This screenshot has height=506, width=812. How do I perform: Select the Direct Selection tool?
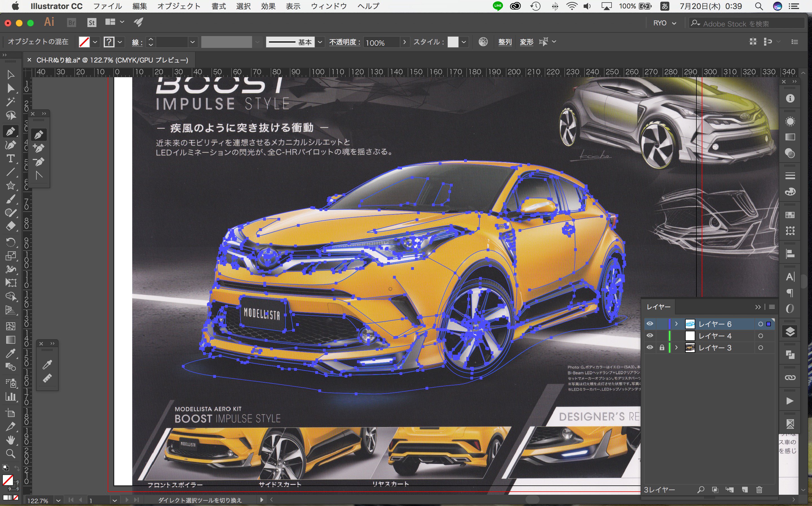(11, 88)
